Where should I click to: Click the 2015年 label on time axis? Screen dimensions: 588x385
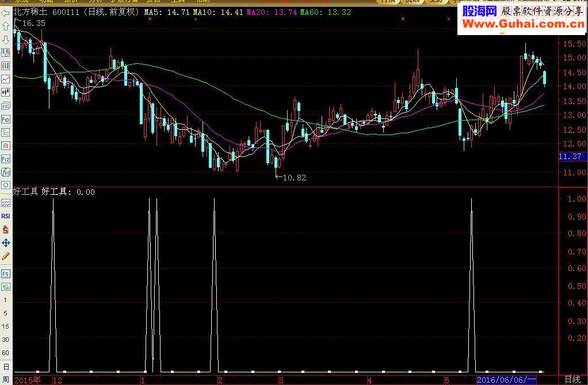click(28, 380)
